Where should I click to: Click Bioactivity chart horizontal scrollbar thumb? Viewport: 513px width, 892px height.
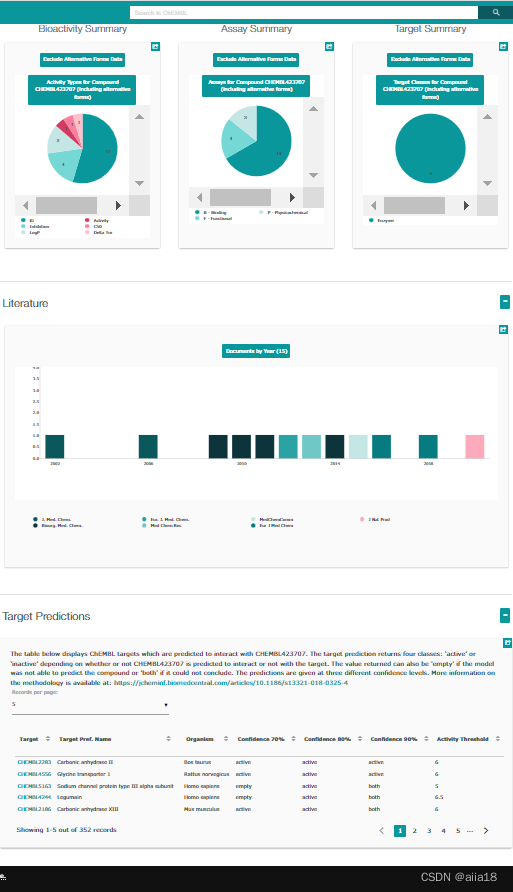67,205
